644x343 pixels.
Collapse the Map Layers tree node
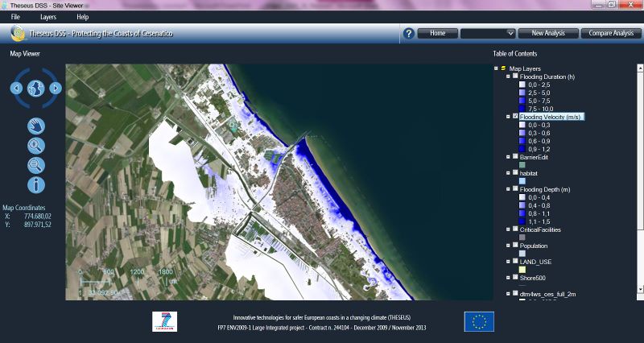[495, 68]
